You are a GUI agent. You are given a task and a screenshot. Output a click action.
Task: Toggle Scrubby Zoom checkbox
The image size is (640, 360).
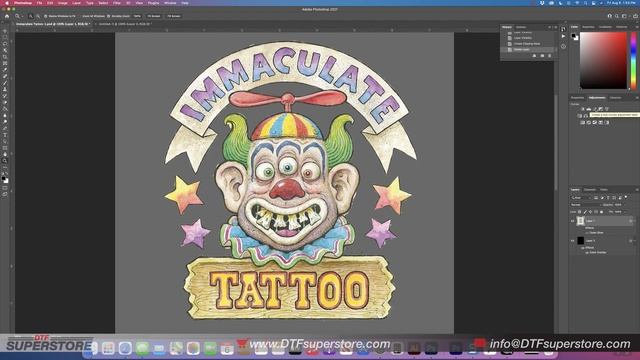tap(109, 16)
